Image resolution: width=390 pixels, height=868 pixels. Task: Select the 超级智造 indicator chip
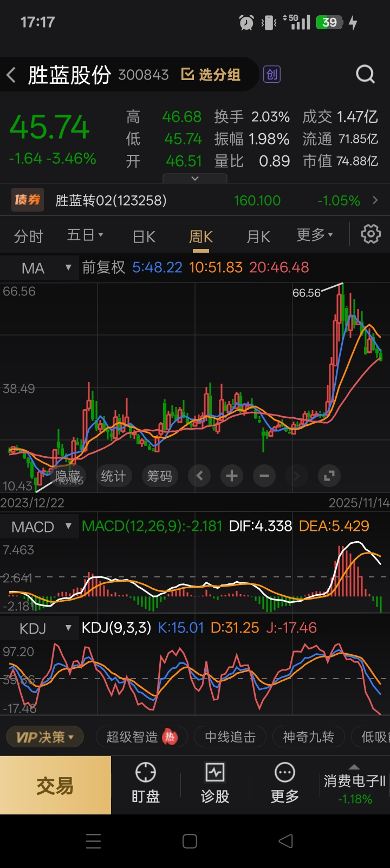pos(142,737)
